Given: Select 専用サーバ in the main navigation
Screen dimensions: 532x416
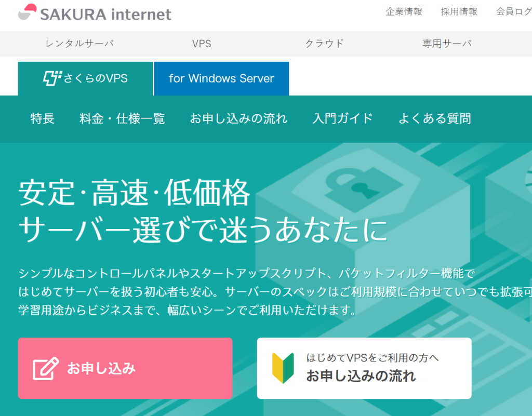Looking at the screenshot, I should [447, 44].
